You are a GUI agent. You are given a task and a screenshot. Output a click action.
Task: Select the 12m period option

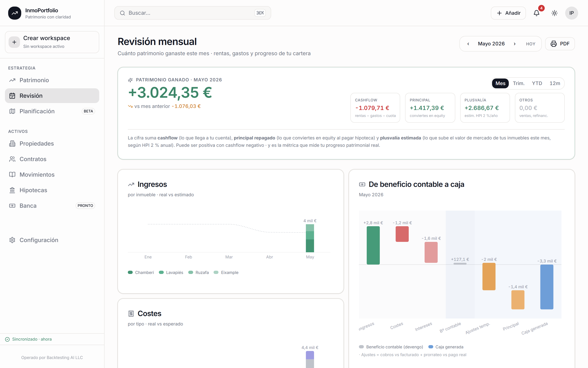555,83
